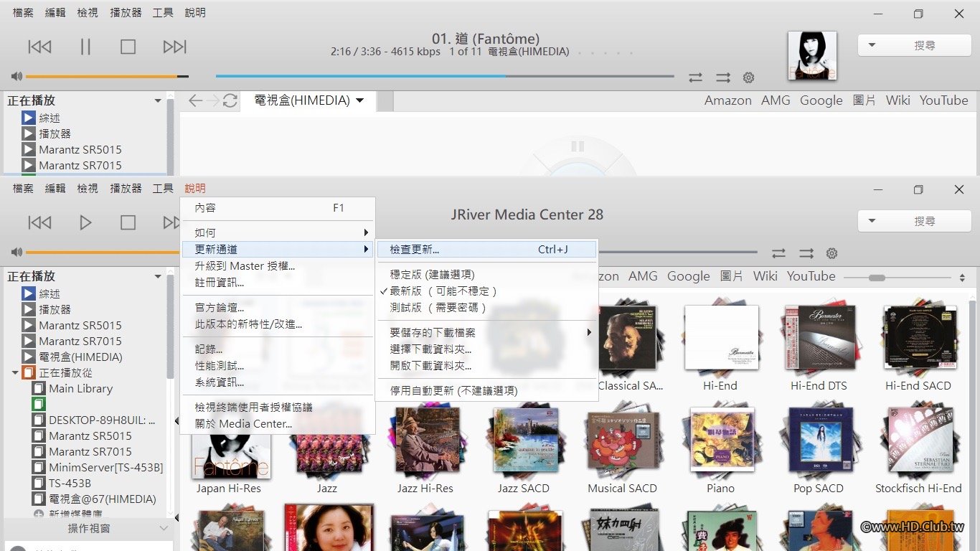Open 檔案 menu in top window

click(23, 13)
